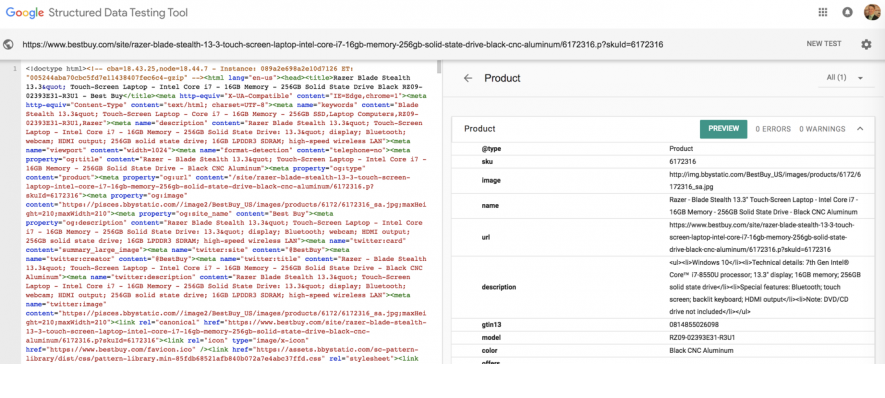Go back using the arrow beside Product
The width and height of the screenshot is (885, 398).
coord(468,78)
